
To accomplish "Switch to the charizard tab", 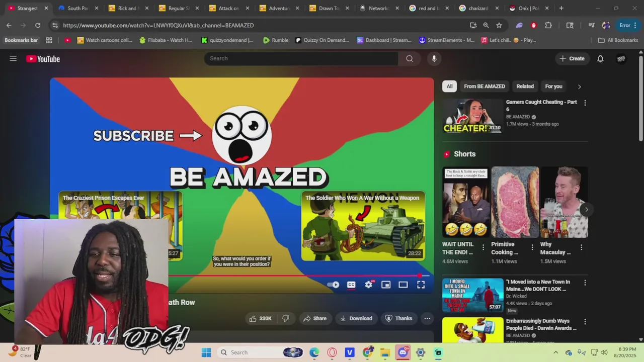I will pyautogui.click(x=478, y=8).
